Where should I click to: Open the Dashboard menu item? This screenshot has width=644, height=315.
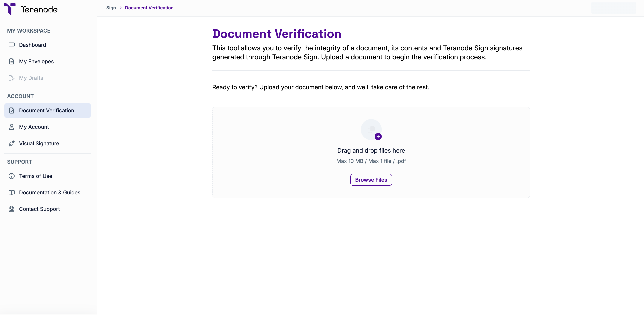[x=33, y=45]
